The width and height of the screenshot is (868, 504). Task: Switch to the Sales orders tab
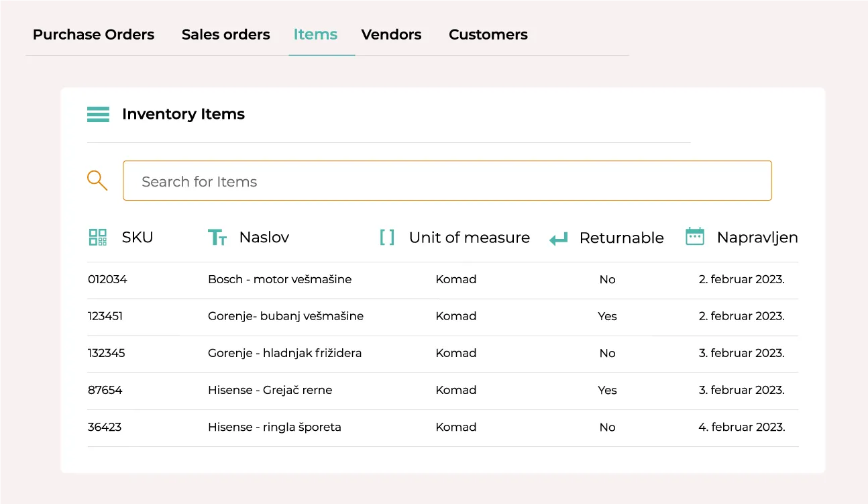coord(226,34)
